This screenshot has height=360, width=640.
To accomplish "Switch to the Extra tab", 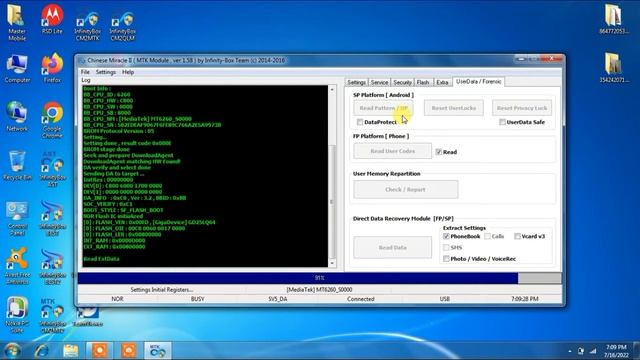I will [x=442, y=82].
